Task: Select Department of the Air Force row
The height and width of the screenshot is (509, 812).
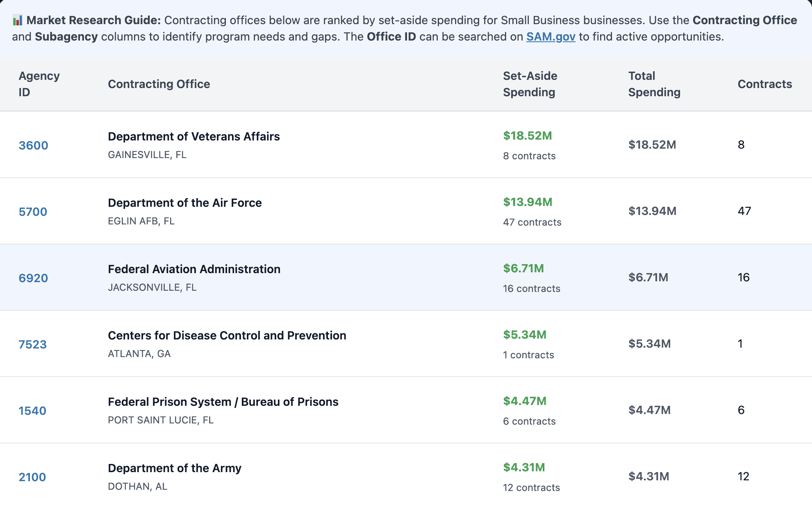Action: point(184,203)
